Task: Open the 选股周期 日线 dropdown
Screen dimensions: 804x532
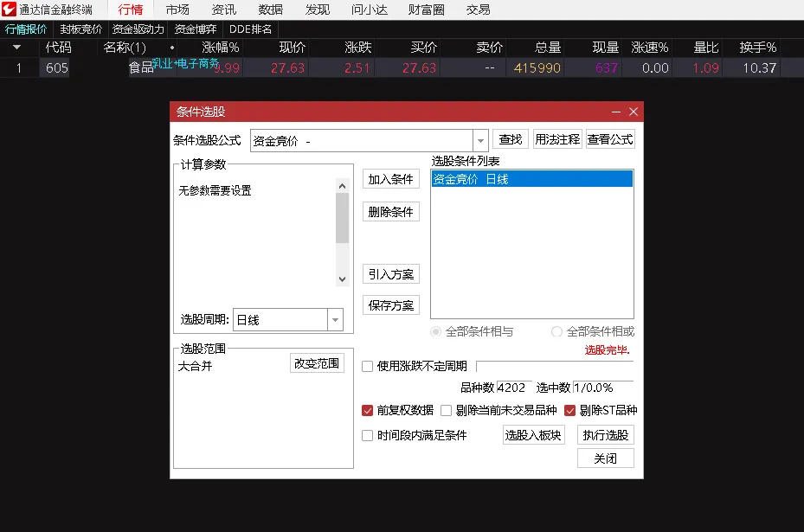Action: click(335, 320)
